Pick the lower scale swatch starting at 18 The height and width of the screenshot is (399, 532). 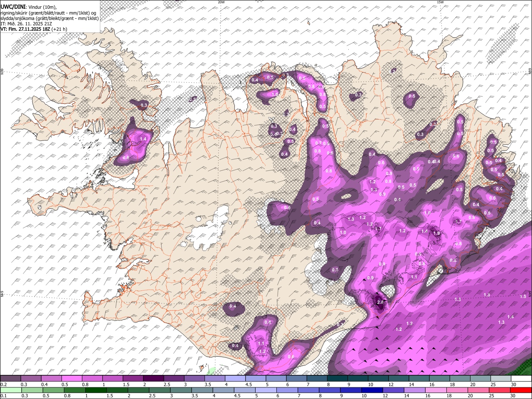(x=458, y=390)
